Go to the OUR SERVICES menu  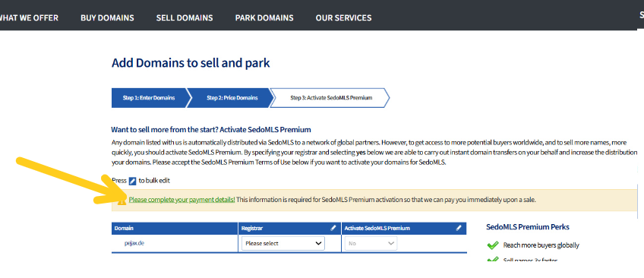click(343, 17)
